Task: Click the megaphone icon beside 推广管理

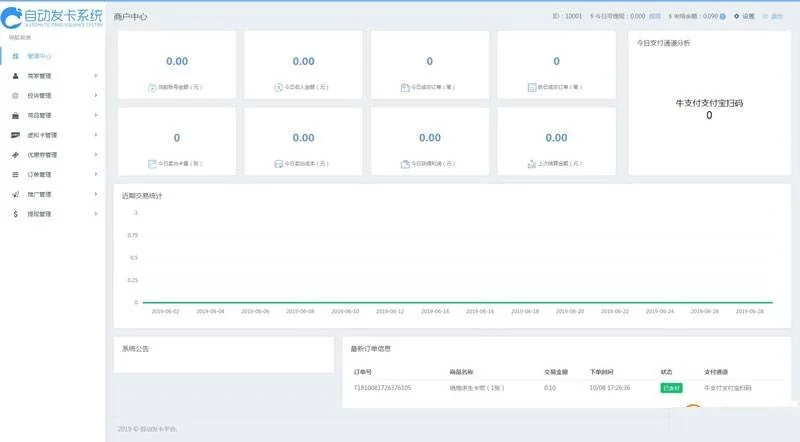Action: (15, 194)
